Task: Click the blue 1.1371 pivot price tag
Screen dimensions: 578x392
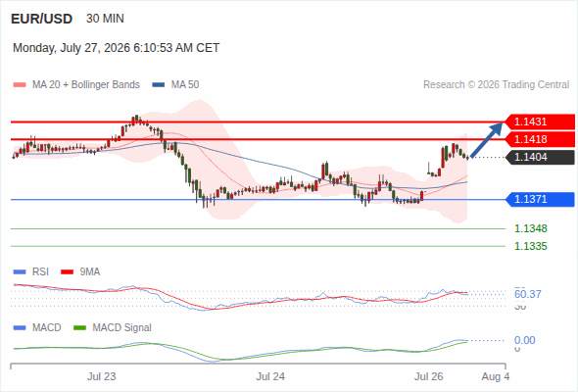Action: (x=541, y=200)
